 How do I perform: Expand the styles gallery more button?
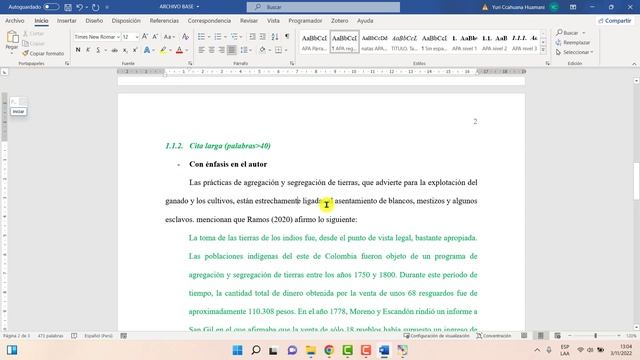click(543, 50)
